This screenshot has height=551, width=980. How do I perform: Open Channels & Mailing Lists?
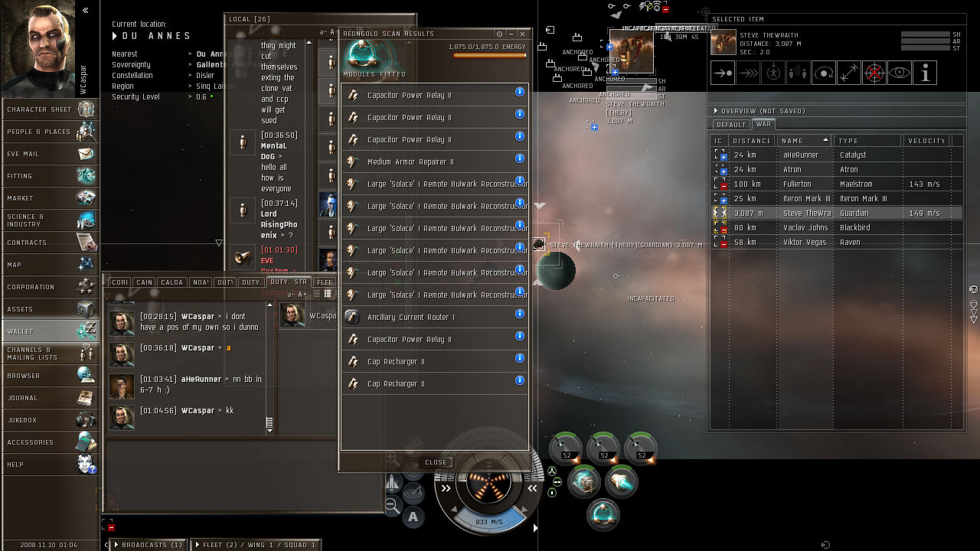(51, 354)
